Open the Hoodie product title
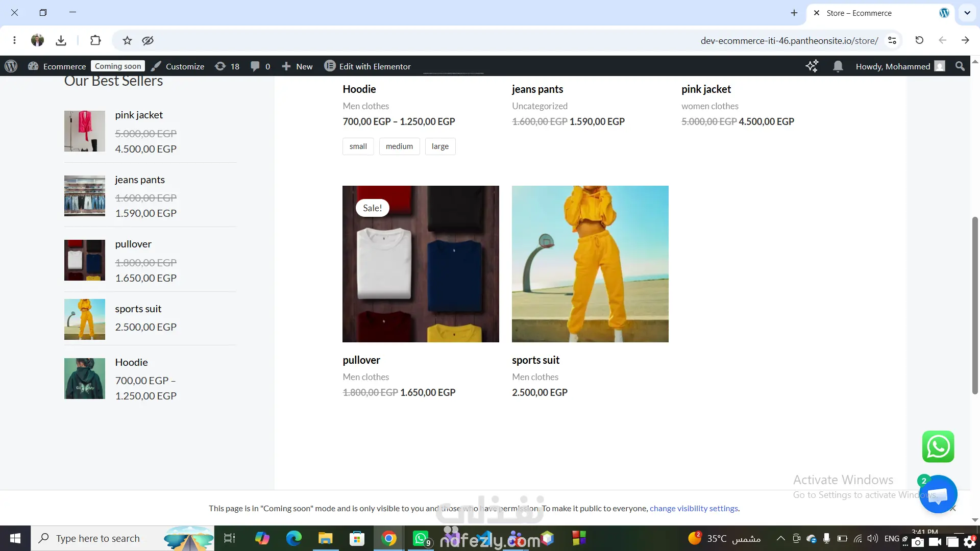 pyautogui.click(x=359, y=89)
